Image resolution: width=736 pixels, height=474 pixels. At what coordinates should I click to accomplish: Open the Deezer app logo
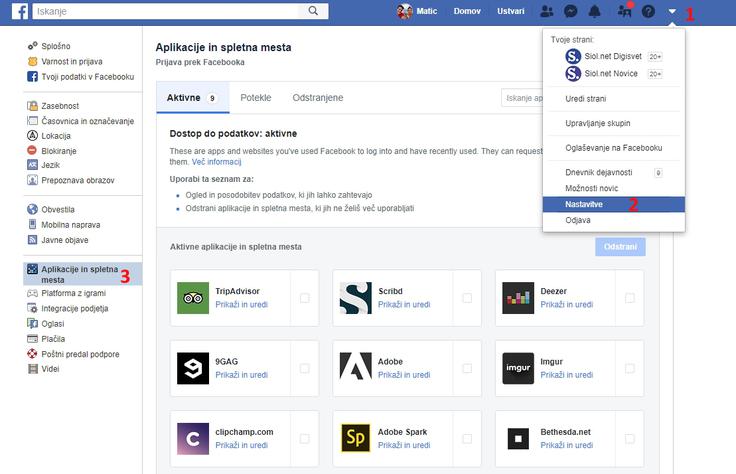tap(518, 298)
